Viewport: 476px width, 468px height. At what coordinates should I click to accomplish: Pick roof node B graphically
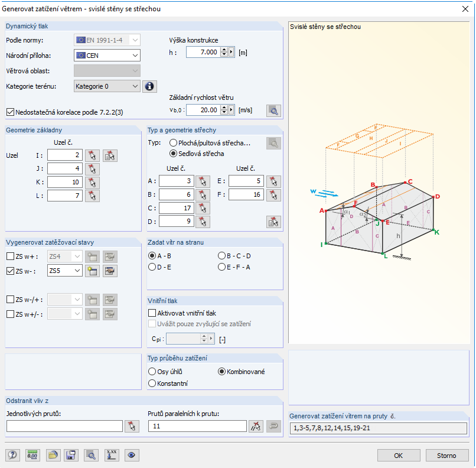[203, 194]
